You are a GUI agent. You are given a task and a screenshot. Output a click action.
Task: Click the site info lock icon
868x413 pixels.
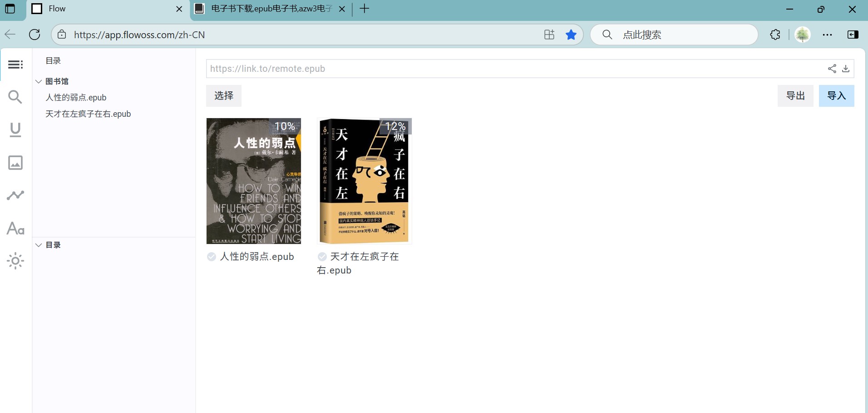point(62,35)
